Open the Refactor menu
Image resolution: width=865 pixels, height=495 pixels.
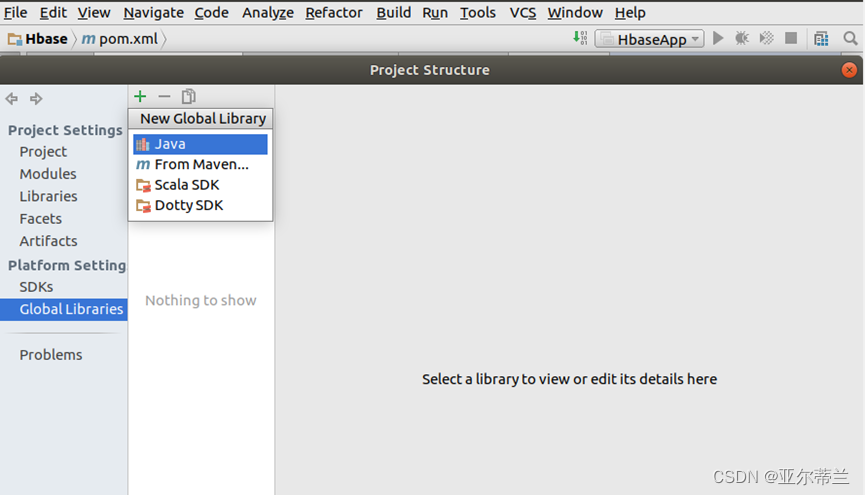334,13
